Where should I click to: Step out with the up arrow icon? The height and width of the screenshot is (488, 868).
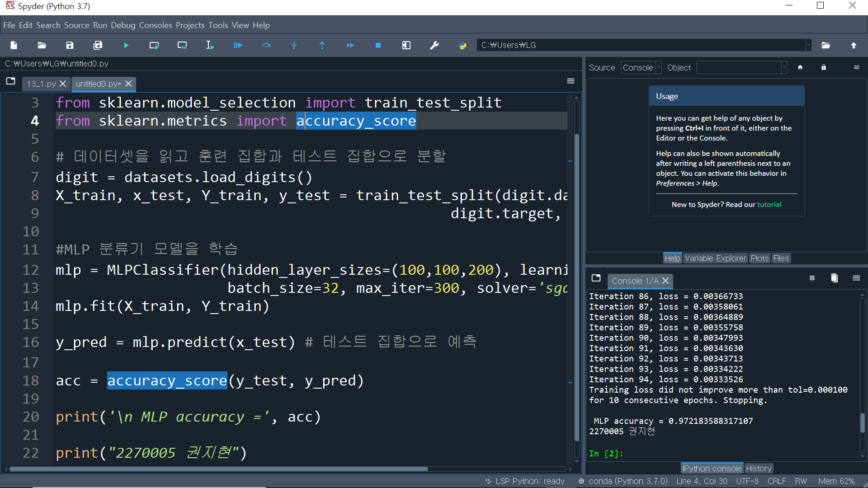(x=322, y=45)
